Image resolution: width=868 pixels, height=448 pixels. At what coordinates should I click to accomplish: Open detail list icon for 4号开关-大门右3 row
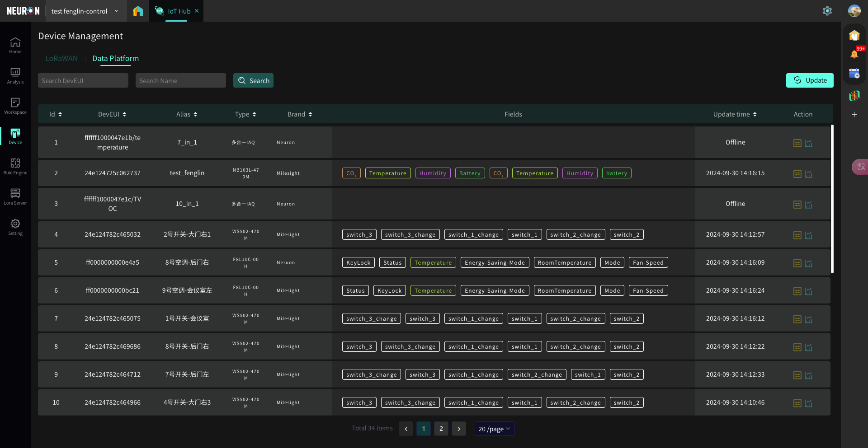(x=797, y=403)
